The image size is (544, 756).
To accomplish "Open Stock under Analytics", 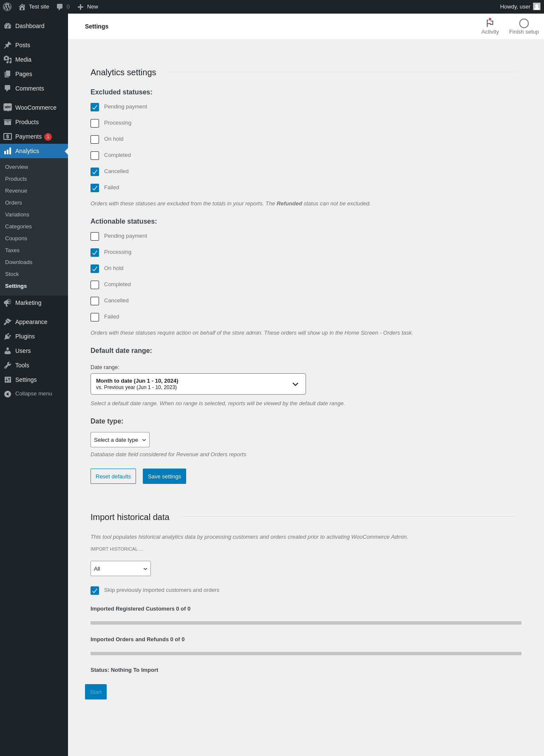I will point(12,274).
